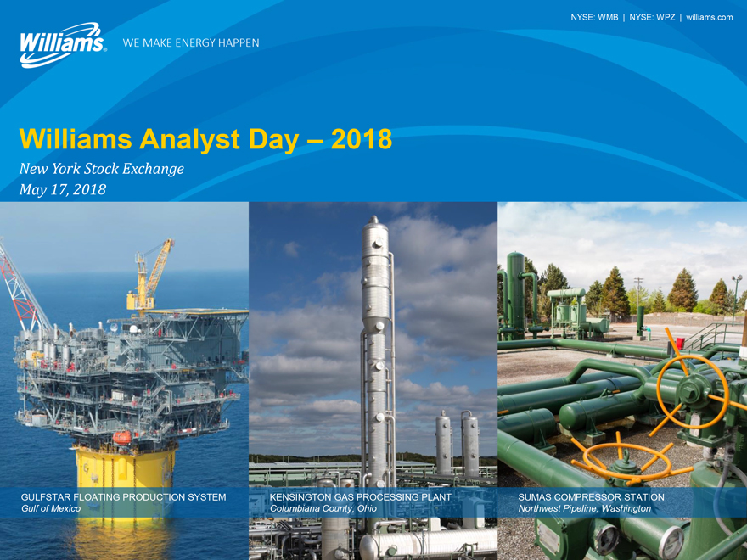
Task: Select the 'WE MAKE ENERGY HAPPEN' tagline
Action: point(191,42)
